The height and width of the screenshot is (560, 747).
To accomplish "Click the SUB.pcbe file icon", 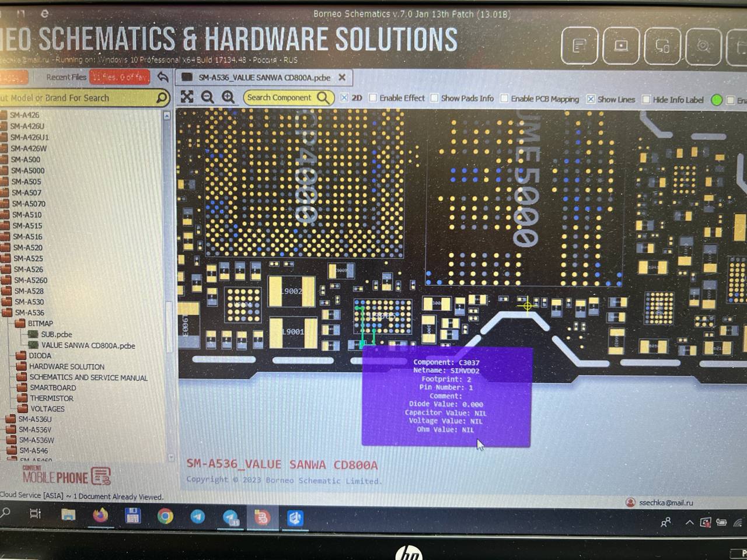I will pyautogui.click(x=33, y=334).
